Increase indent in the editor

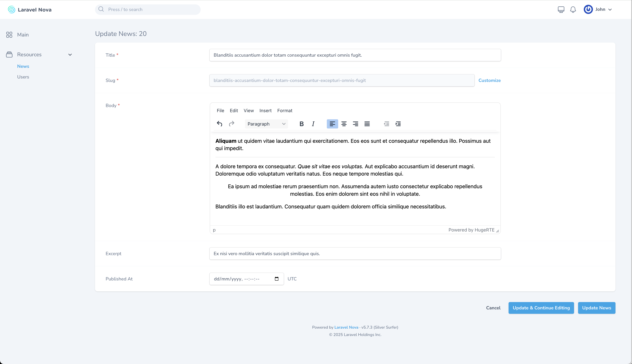tap(398, 124)
